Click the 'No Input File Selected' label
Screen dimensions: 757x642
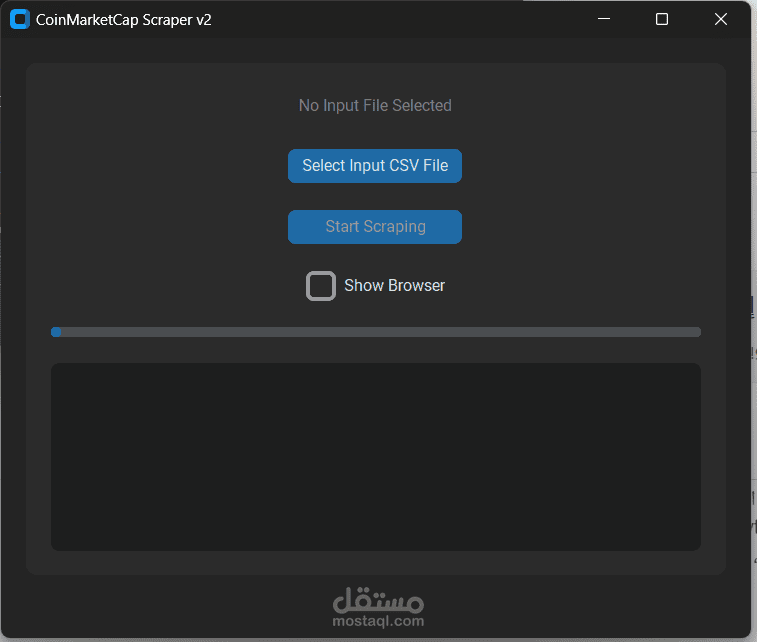pyautogui.click(x=375, y=105)
